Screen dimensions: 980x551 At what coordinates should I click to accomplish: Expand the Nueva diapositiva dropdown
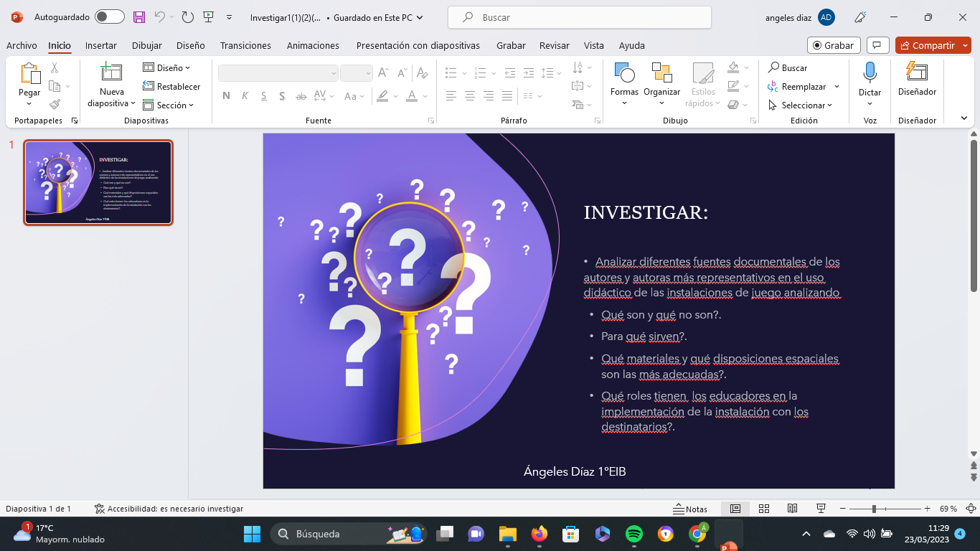[x=112, y=103]
